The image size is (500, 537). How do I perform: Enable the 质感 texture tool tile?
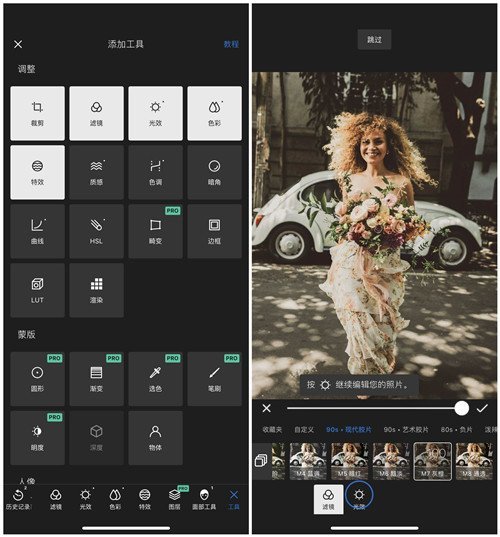coord(96,172)
